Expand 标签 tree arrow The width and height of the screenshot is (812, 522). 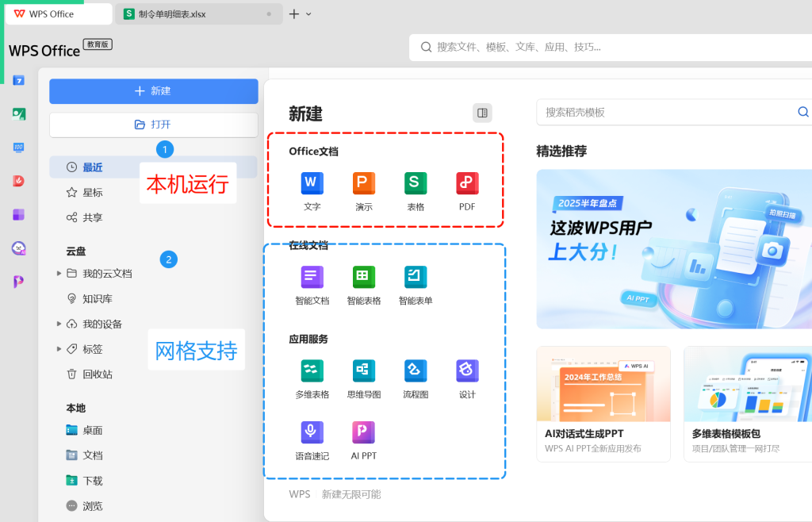pos(59,348)
